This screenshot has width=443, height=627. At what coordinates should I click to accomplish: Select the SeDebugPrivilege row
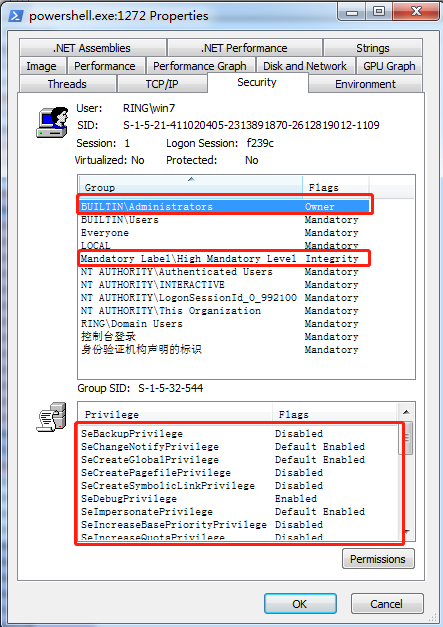pos(239,499)
